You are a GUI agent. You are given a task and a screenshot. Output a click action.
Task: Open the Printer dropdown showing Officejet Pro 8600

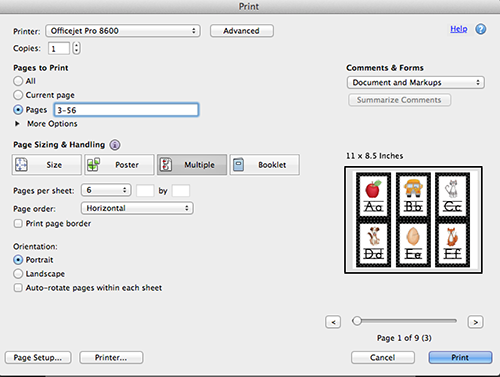[x=123, y=31]
